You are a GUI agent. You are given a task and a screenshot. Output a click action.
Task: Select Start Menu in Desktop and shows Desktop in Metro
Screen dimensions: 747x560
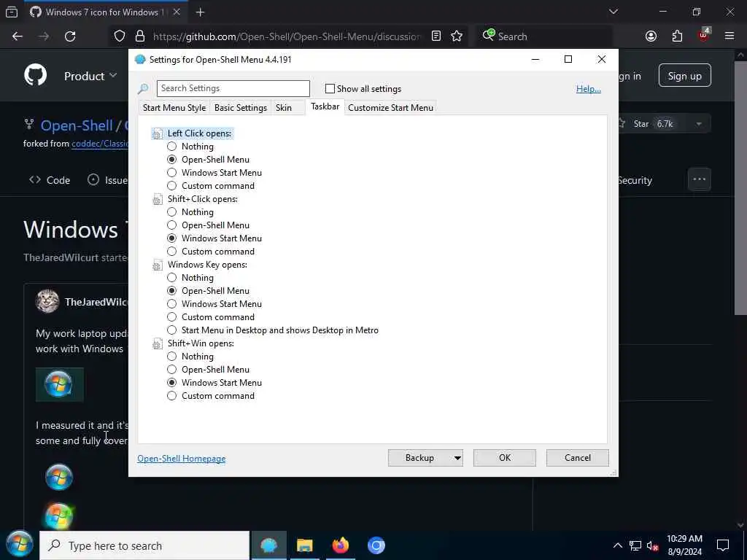pyautogui.click(x=172, y=330)
